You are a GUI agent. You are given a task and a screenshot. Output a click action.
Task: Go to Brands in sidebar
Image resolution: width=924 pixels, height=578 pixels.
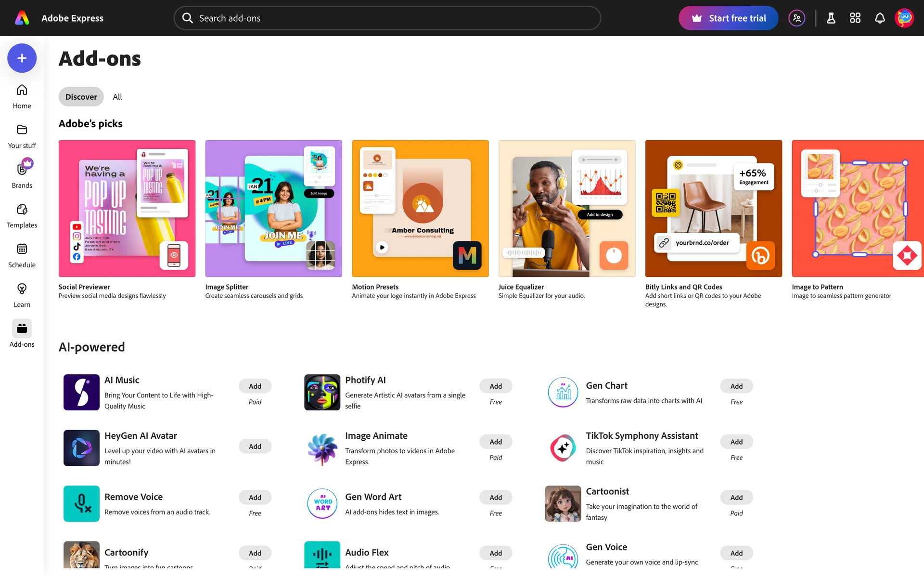click(22, 176)
